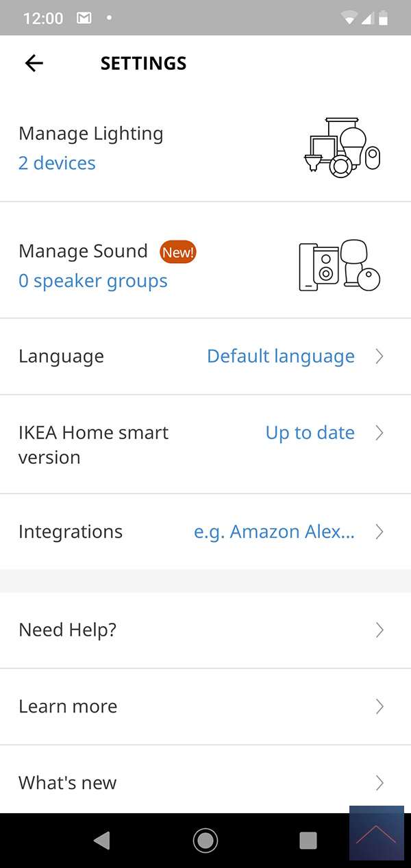Tap the Gmail notification icon in status bar
411x868 pixels.
coord(84,18)
